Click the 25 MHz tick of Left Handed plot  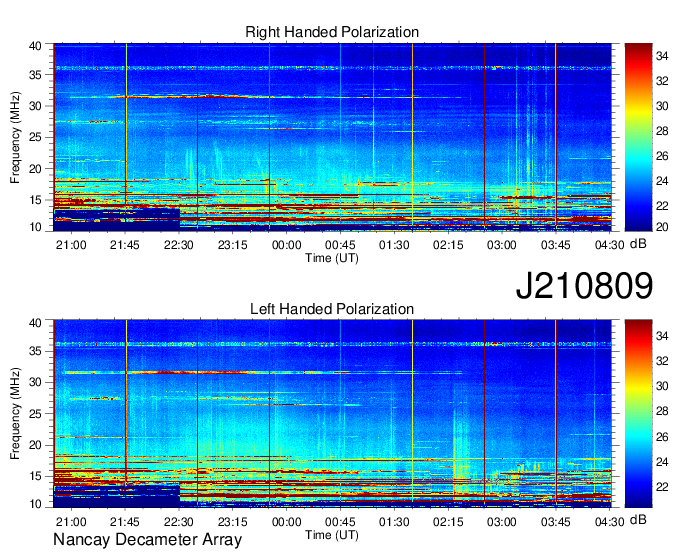[x=35, y=413]
